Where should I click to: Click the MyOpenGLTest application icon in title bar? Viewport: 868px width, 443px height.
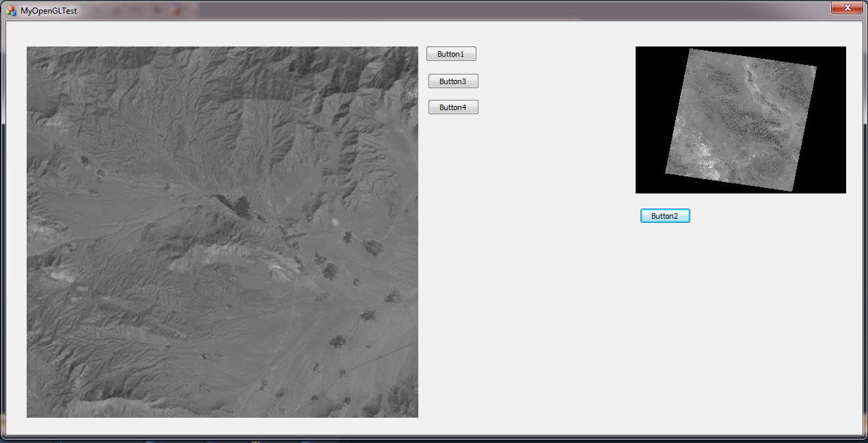click(12, 11)
